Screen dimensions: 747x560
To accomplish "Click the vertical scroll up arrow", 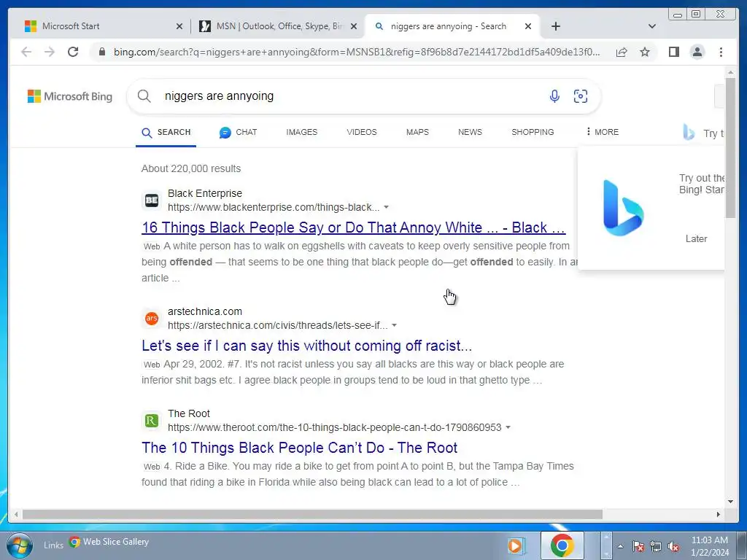I will pyautogui.click(x=731, y=72).
